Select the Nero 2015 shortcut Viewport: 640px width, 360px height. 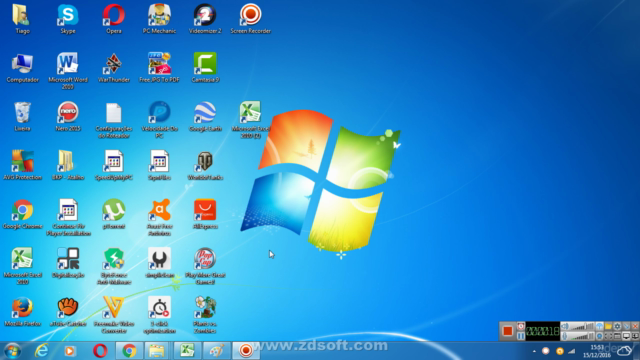68,116
